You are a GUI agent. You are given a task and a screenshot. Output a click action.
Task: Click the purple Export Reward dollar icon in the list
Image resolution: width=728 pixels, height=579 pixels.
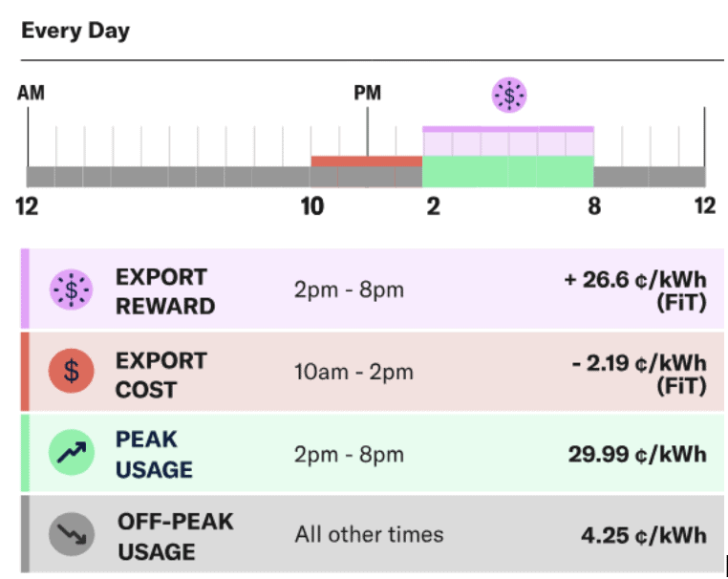point(71,289)
